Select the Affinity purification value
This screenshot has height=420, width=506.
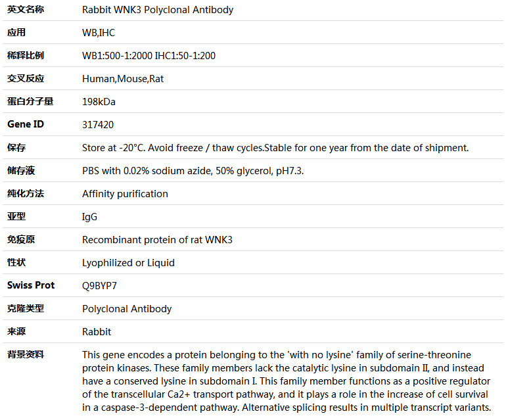tap(125, 194)
